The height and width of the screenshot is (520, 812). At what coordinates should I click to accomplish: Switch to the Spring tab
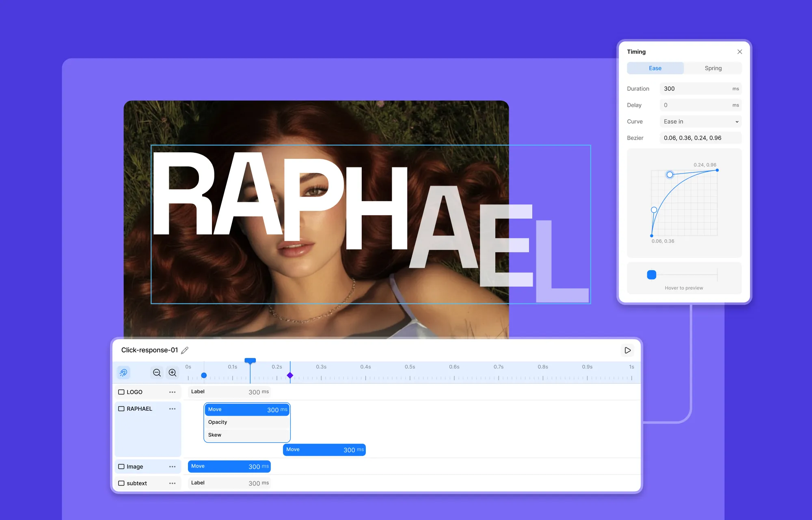pos(713,68)
